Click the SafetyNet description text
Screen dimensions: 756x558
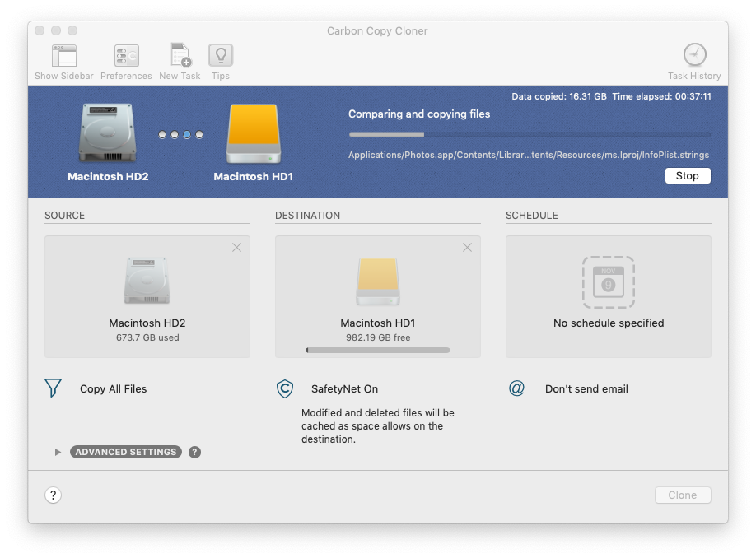(x=378, y=426)
